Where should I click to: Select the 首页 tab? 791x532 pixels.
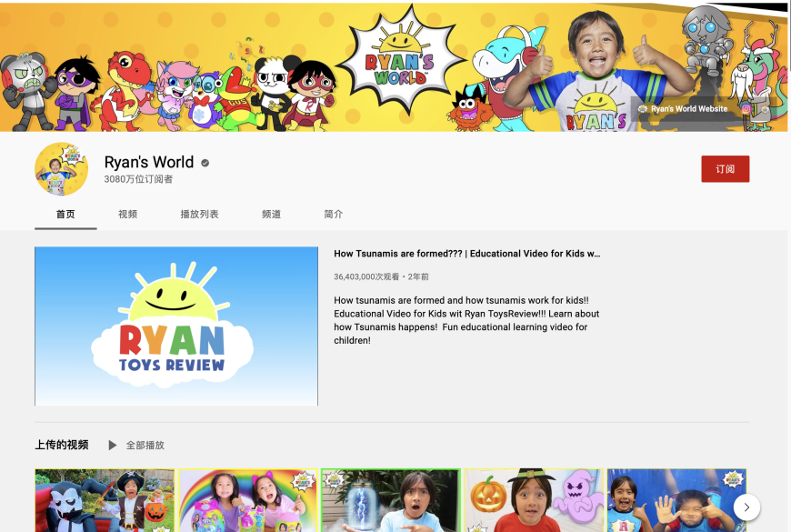65,215
